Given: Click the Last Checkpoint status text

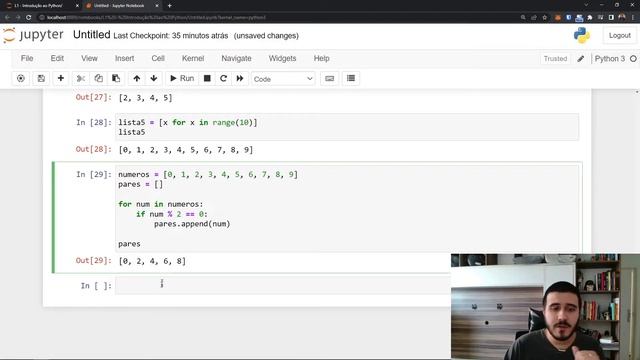Looking at the screenshot, I should [171, 36].
